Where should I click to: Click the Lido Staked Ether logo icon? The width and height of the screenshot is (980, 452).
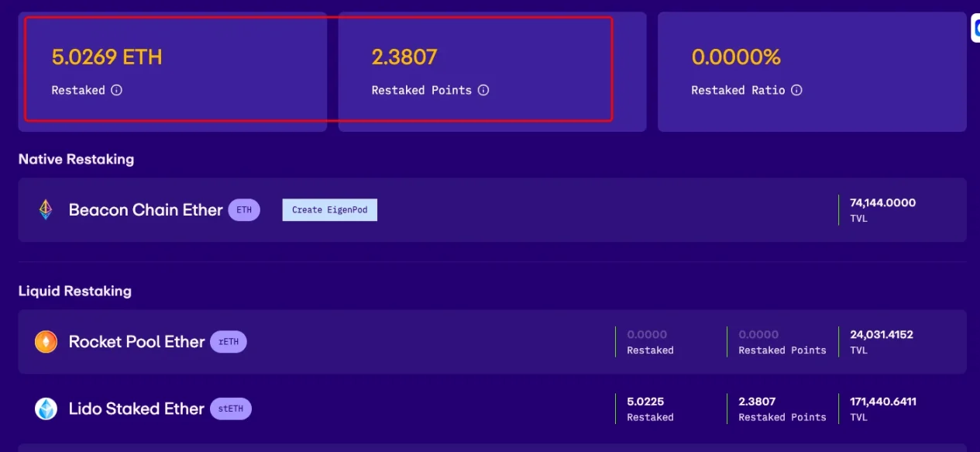pos(46,409)
